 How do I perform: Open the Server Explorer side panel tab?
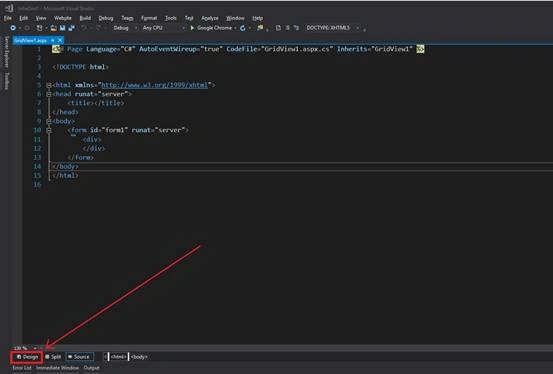[x=6, y=52]
